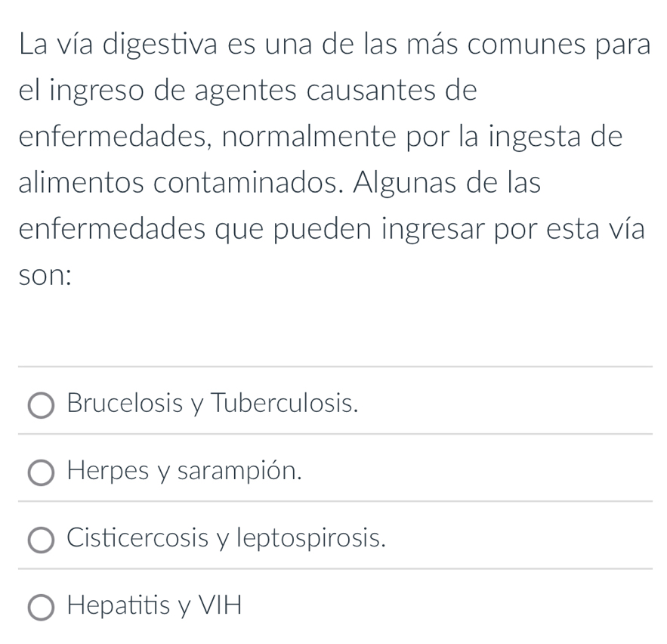The image size is (667, 644).
Task: Click the "VIH" text in last answer
Action: coord(221,604)
